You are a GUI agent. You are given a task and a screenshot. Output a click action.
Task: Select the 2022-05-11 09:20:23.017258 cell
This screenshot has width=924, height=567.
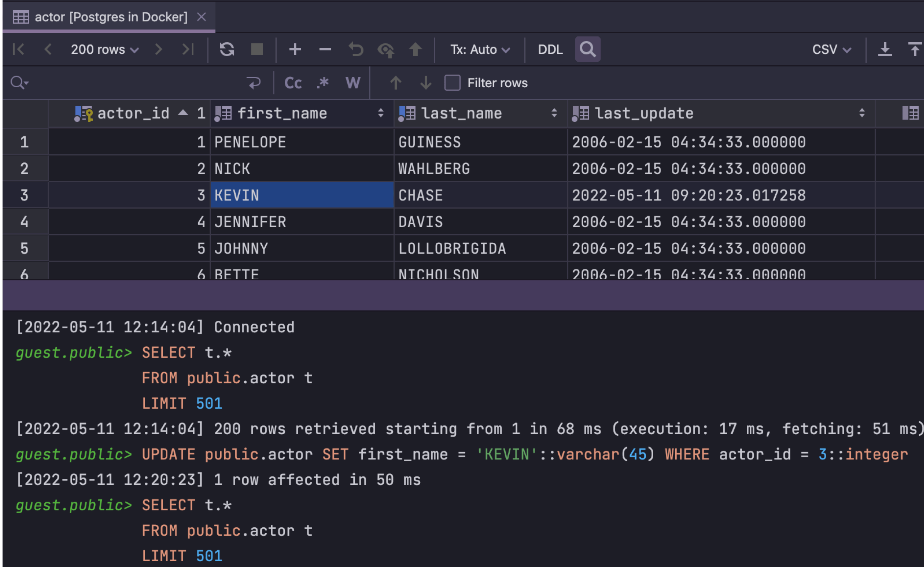pyautogui.click(x=722, y=195)
